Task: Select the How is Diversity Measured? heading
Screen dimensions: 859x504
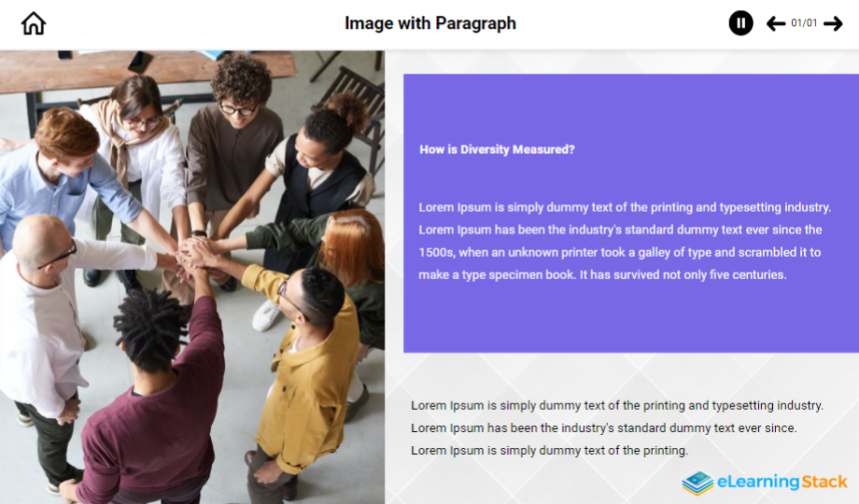Action: [497, 149]
